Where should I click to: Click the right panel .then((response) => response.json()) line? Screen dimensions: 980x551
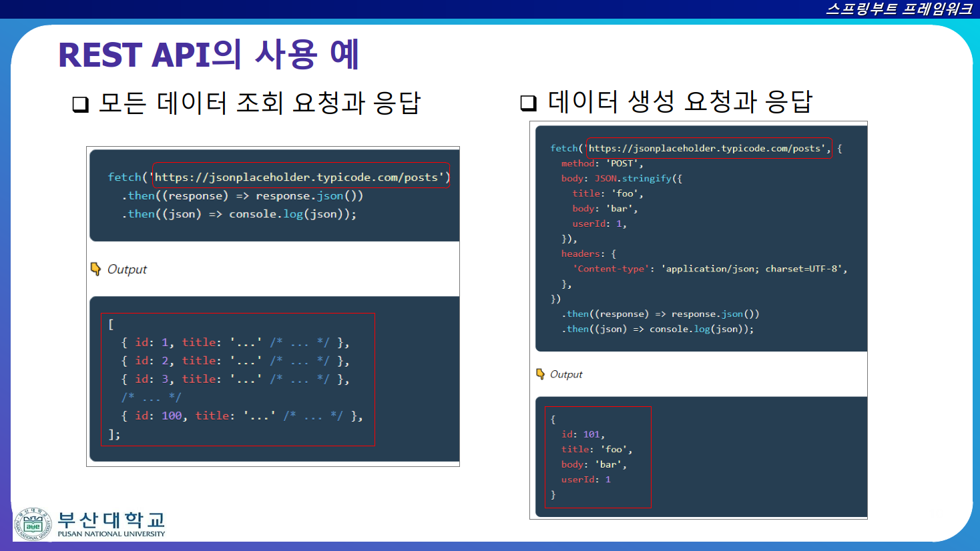[660, 314]
